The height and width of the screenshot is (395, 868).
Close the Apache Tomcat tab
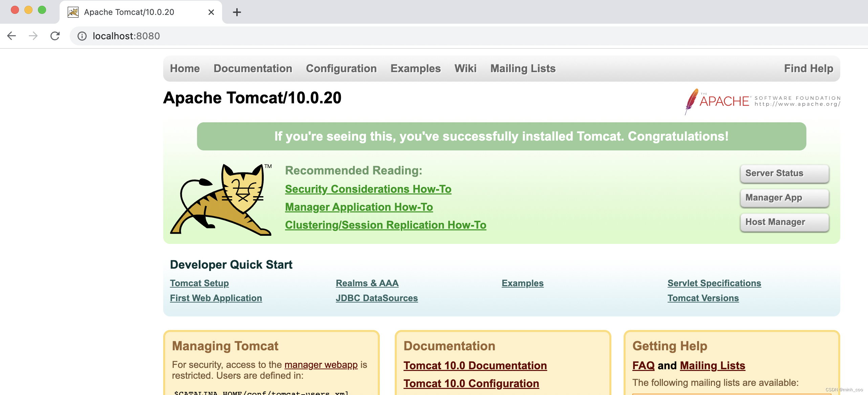211,12
